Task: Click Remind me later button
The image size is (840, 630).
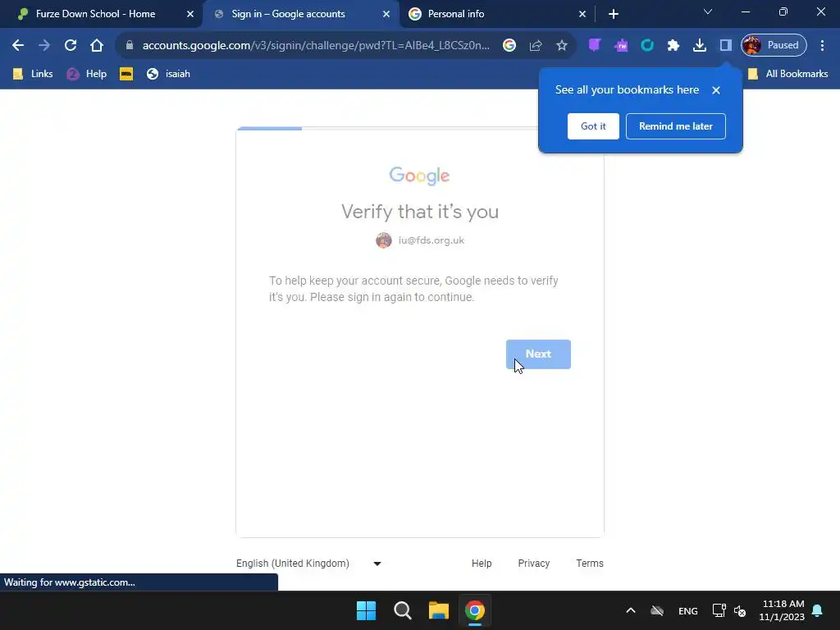Action: point(676,126)
